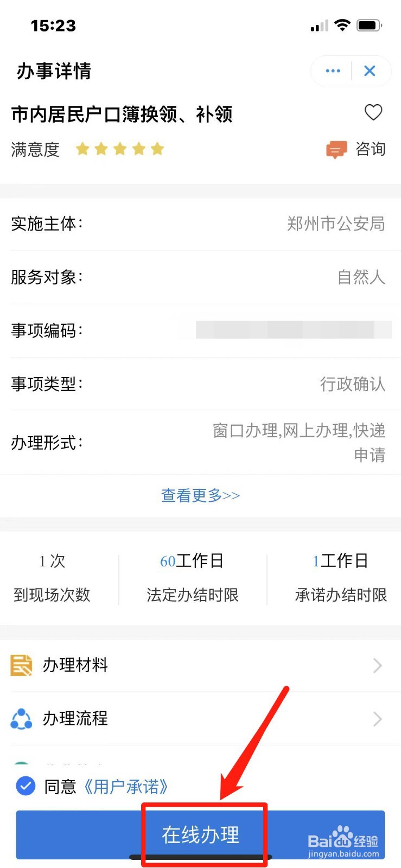Image resolution: width=401 pixels, height=868 pixels.
Task: Expand 办理流程 row chevron
Action: point(378,719)
